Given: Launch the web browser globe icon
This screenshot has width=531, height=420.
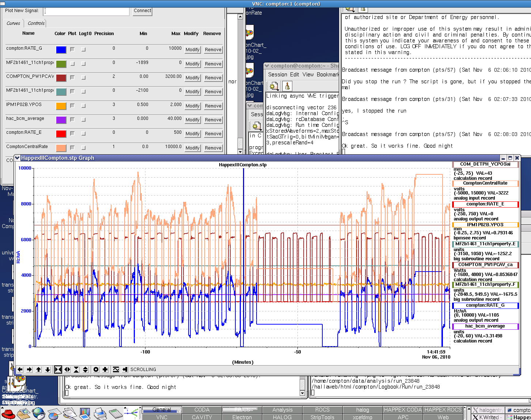Looking at the screenshot, I should (x=38, y=414).
